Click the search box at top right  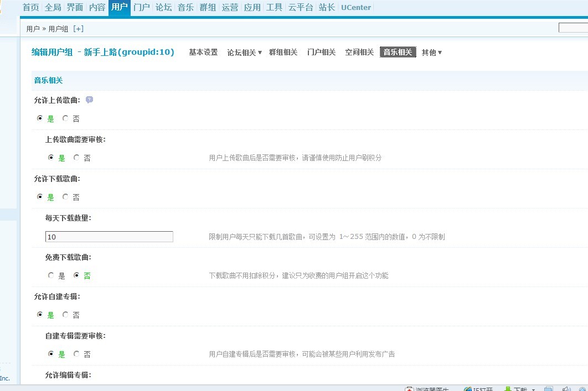pos(573,28)
